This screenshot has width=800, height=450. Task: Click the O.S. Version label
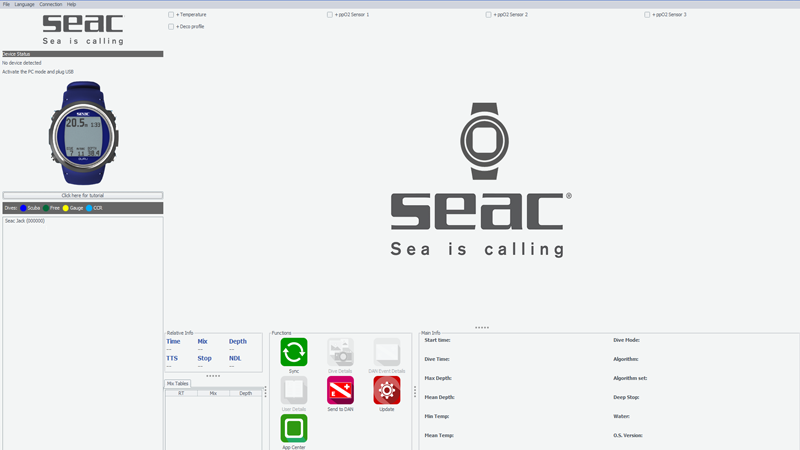click(628, 435)
